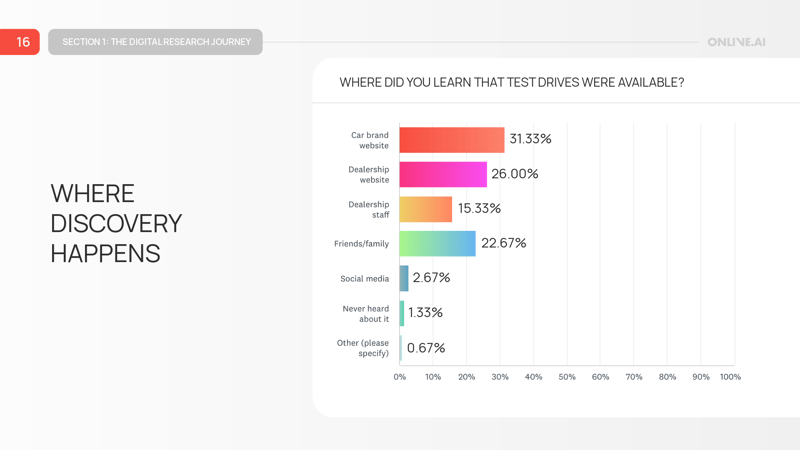Click the orange slide number 16 badge
This screenshot has height=450, width=800.
(x=20, y=42)
